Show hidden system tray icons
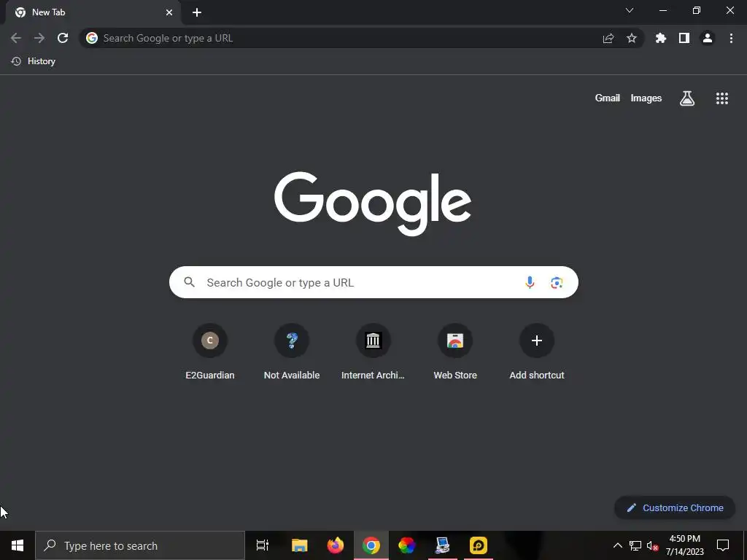747x560 pixels. click(x=617, y=545)
